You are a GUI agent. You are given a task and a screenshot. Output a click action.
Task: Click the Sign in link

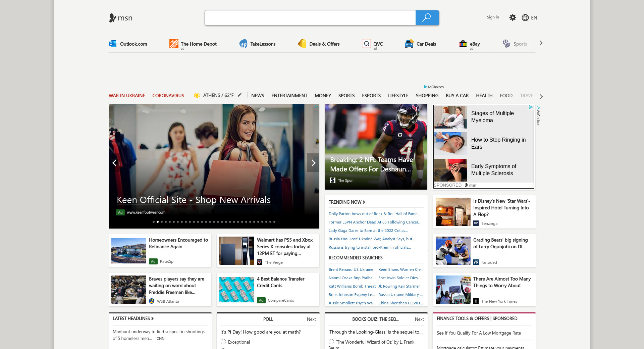click(x=493, y=17)
